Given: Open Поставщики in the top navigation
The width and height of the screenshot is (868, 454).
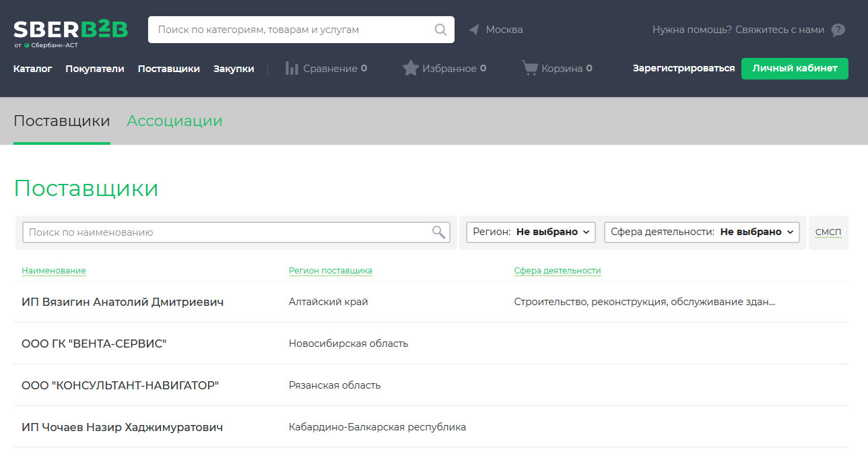Looking at the screenshot, I should [x=169, y=69].
